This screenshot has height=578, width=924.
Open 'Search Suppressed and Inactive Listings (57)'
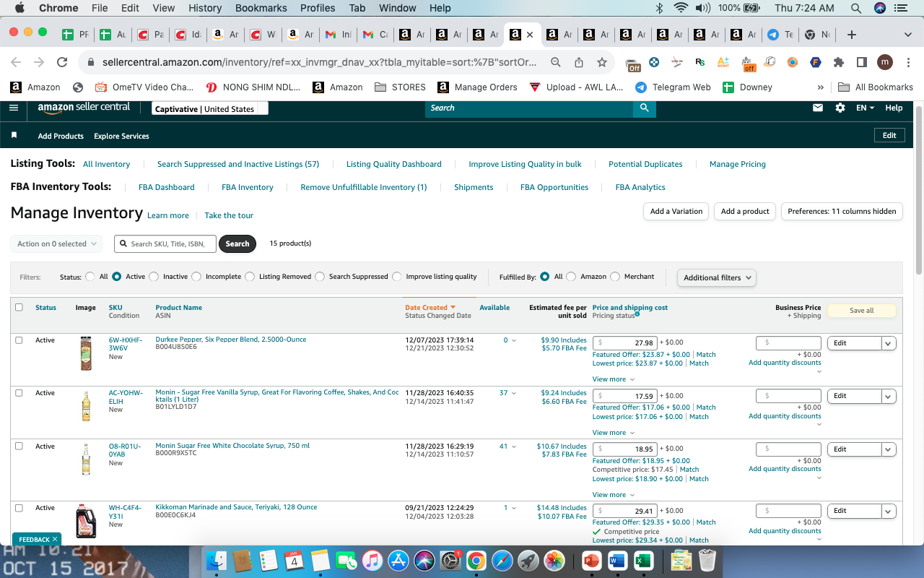[x=238, y=164]
